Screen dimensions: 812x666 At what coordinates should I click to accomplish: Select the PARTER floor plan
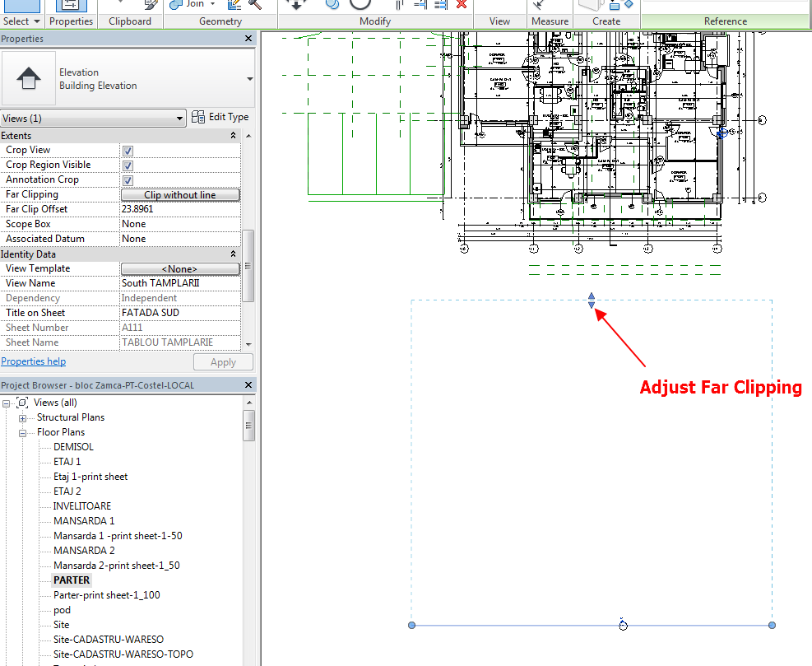click(x=72, y=580)
